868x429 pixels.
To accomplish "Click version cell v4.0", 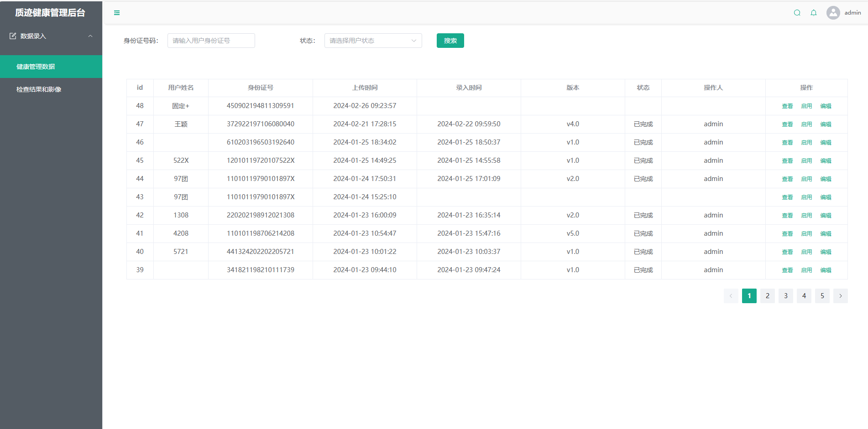I will tap(573, 124).
